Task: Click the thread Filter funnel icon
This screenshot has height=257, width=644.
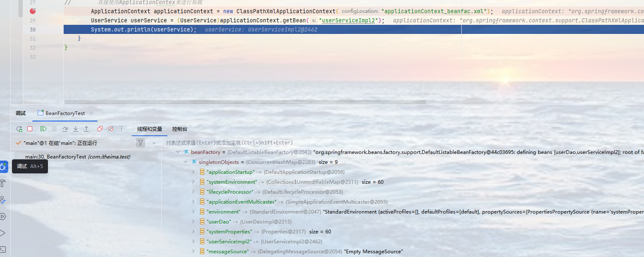Action: pos(141,143)
